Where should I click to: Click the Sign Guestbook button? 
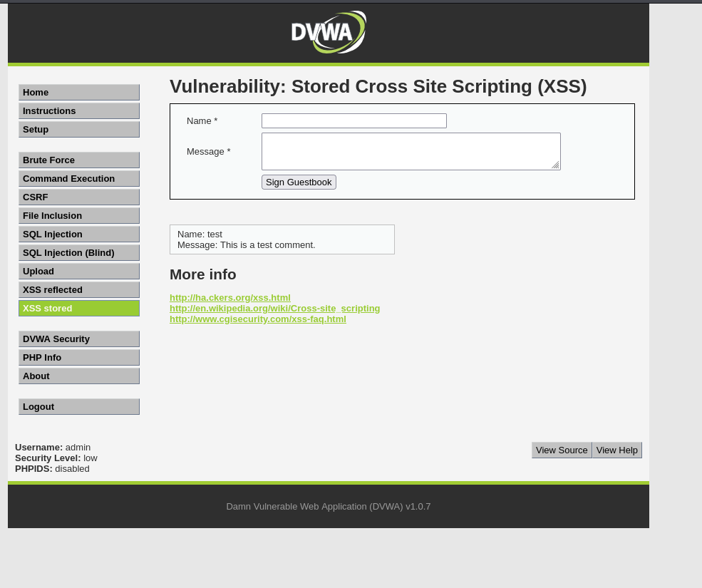pos(299,182)
